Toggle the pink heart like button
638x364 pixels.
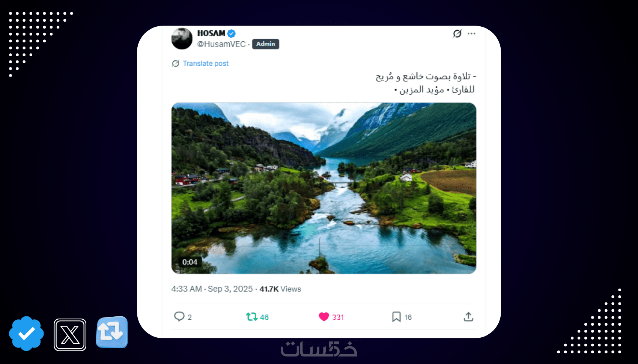pyautogui.click(x=324, y=317)
